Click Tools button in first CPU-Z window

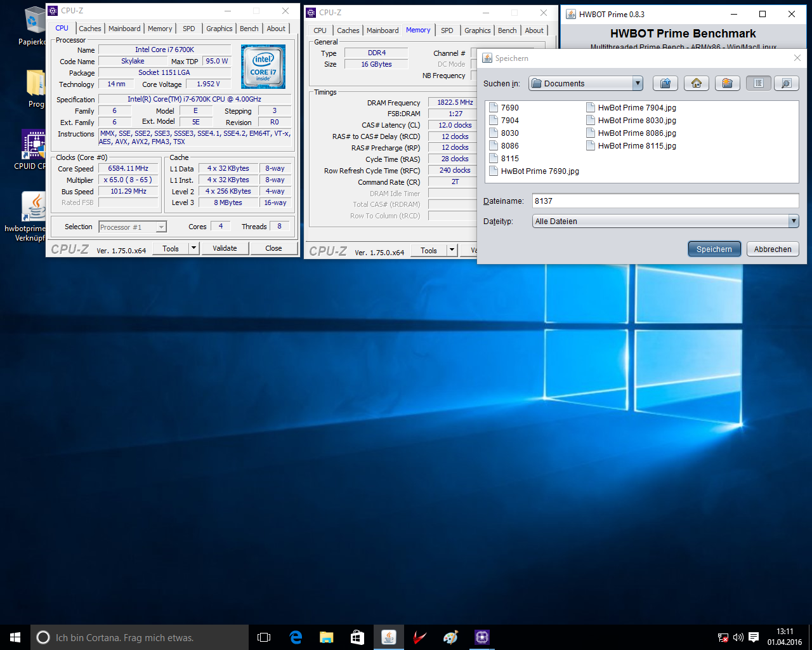click(171, 248)
